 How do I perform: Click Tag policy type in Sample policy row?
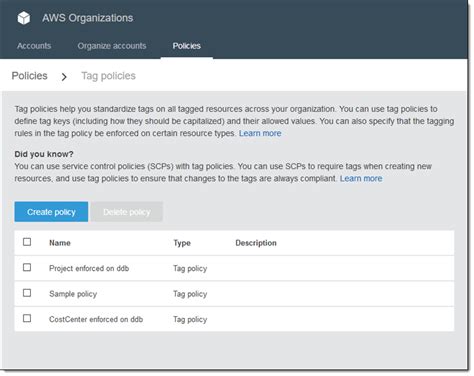[x=190, y=294]
